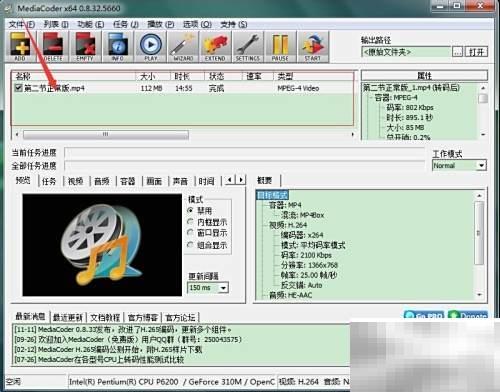Open the 列表 (I) menu
This screenshot has height=392, width=500.
56,24
